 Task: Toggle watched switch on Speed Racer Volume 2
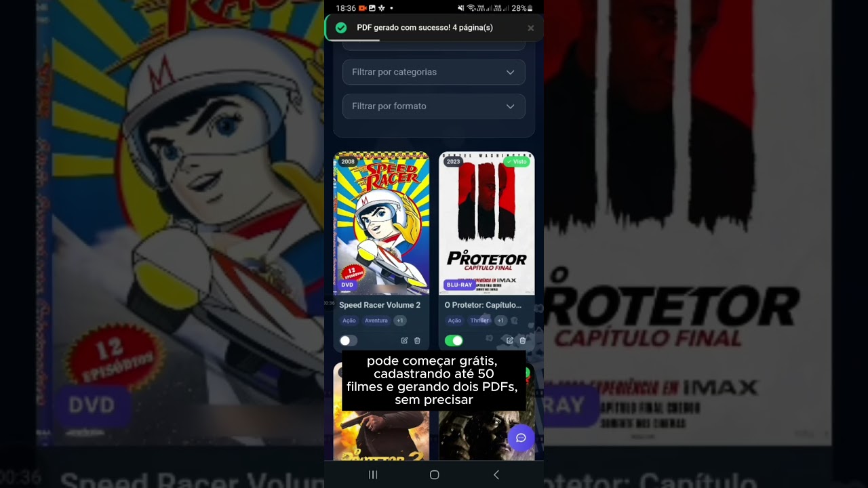click(348, 340)
